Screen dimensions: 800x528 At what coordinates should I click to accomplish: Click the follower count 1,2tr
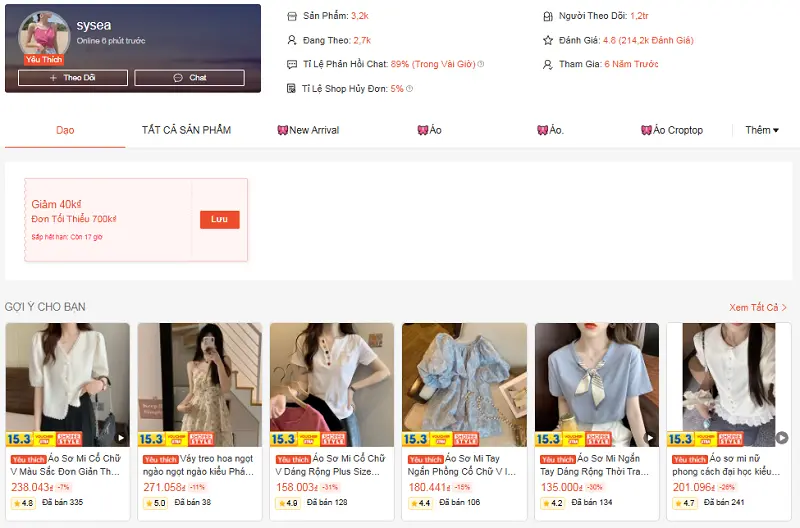click(639, 16)
